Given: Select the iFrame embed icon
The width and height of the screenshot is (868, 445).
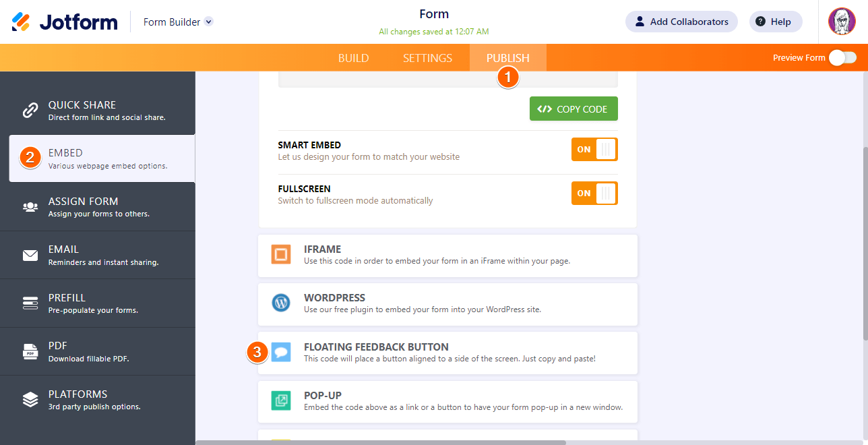Looking at the screenshot, I should [x=281, y=254].
